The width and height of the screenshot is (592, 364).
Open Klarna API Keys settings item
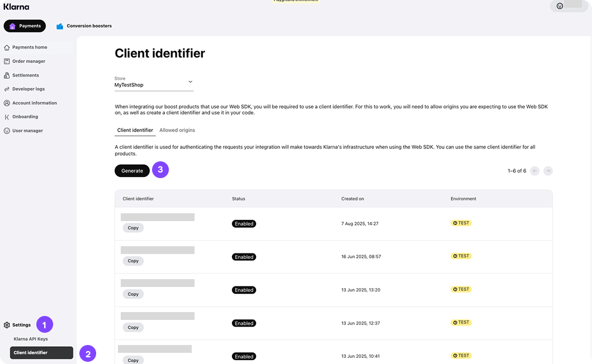click(x=31, y=339)
